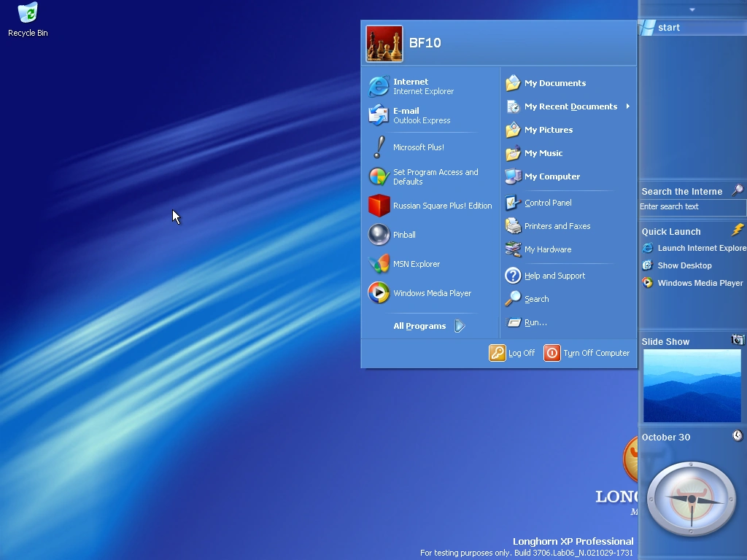This screenshot has width=747, height=560.
Task: Click the Slide Show header text
Action: 665,341
